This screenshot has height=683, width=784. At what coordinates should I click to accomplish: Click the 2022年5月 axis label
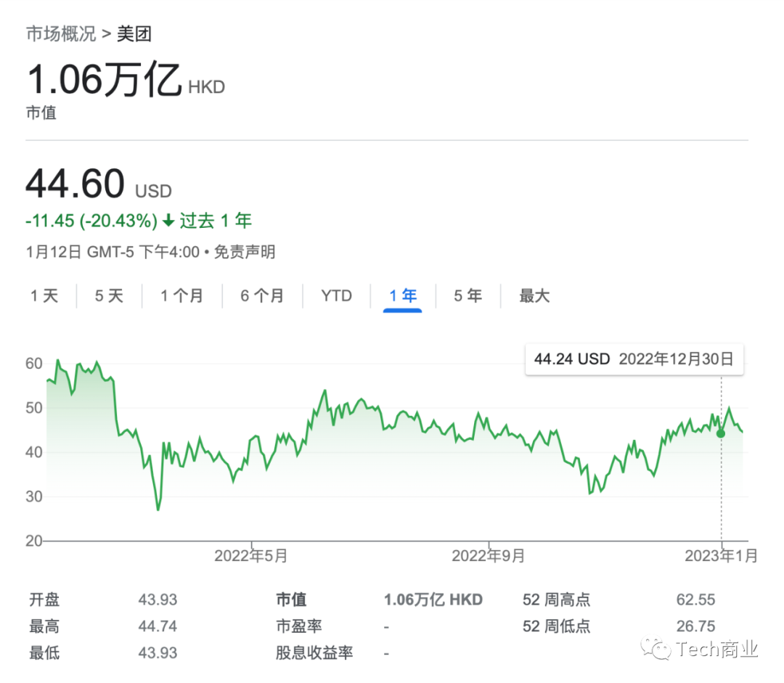coord(251,556)
